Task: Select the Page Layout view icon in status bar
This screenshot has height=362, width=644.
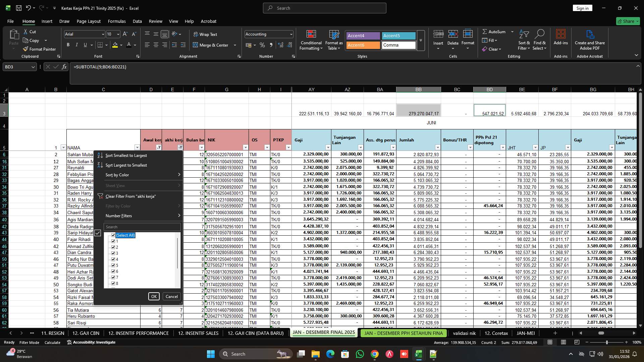Action: click(x=563, y=342)
